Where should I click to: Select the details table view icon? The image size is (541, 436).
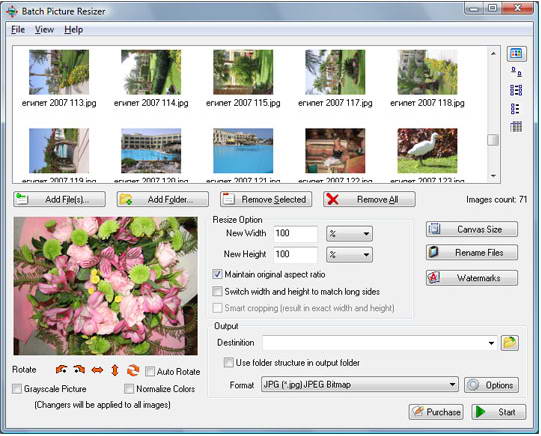[x=516, y=127]
